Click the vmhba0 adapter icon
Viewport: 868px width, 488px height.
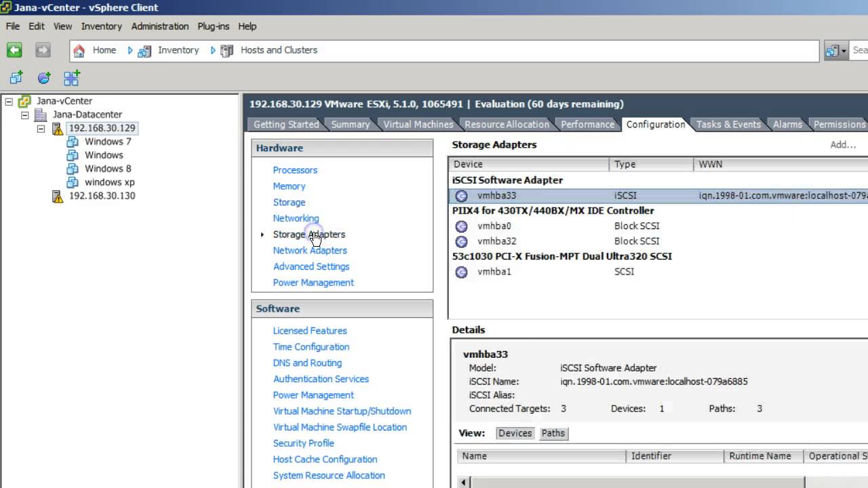[x=462, y=226]
